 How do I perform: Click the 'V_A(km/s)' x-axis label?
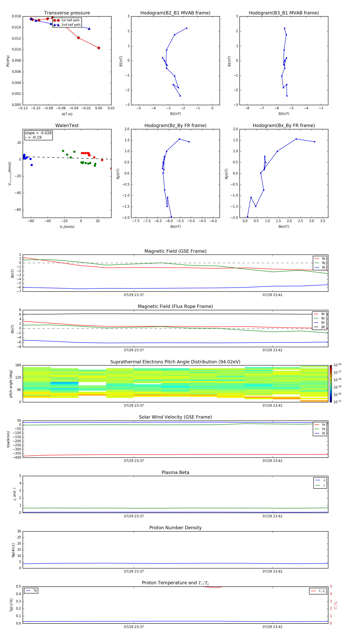coord(67,227)
